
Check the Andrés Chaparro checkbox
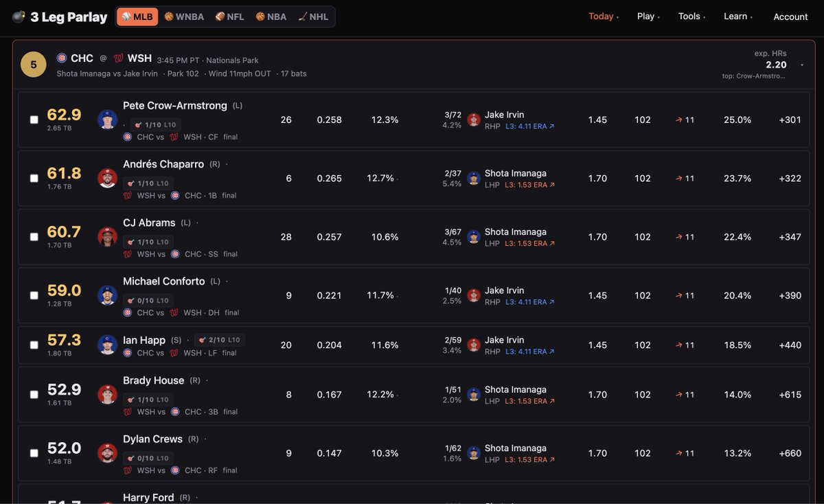tap(34, 178)
